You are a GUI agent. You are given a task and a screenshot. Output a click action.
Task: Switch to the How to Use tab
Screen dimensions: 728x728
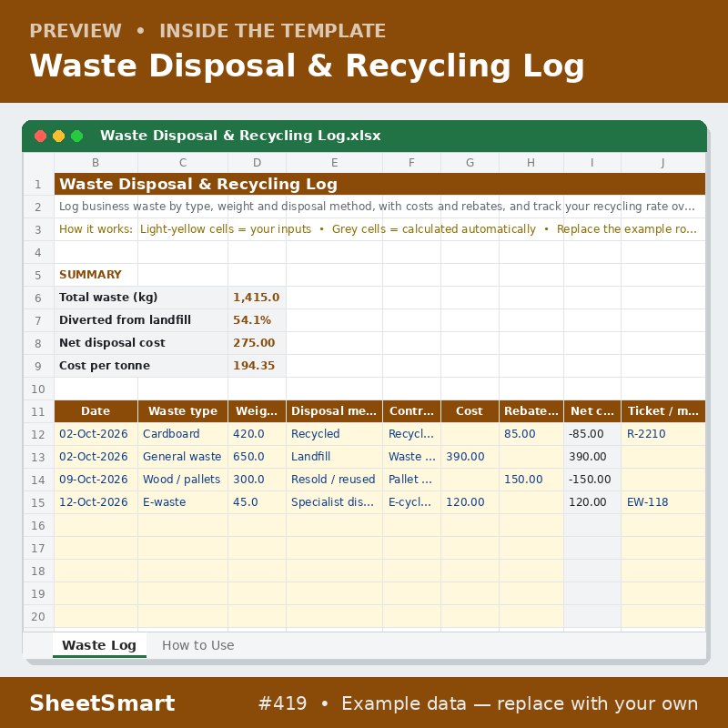pos(197,645)
